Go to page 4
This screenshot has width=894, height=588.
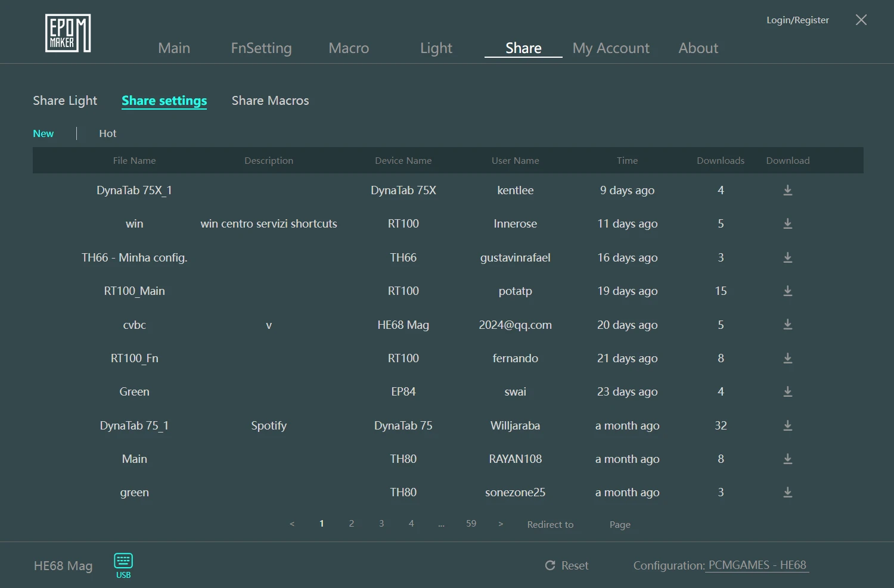411,524
